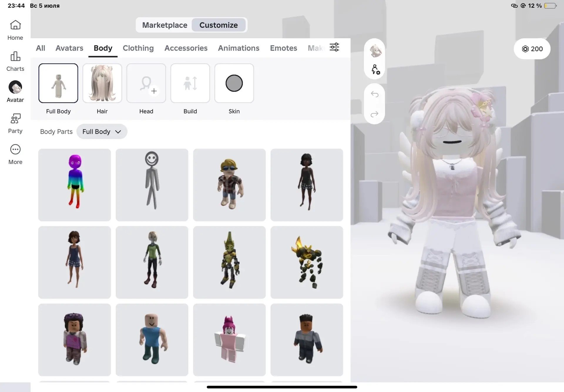The image size is (564, 392).
Task: Open the Skin color swatch tile
Action: 234,83
